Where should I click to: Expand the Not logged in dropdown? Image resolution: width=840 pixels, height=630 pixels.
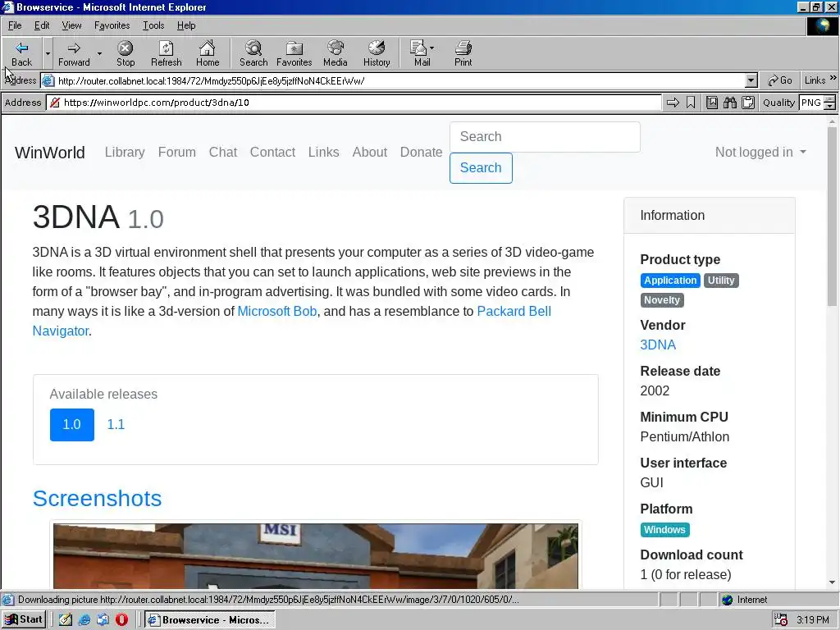[760, 152]
